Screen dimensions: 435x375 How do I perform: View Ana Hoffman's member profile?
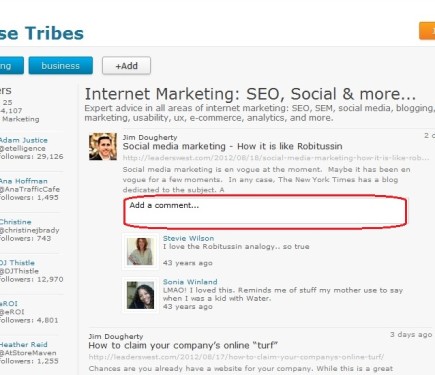24,181
